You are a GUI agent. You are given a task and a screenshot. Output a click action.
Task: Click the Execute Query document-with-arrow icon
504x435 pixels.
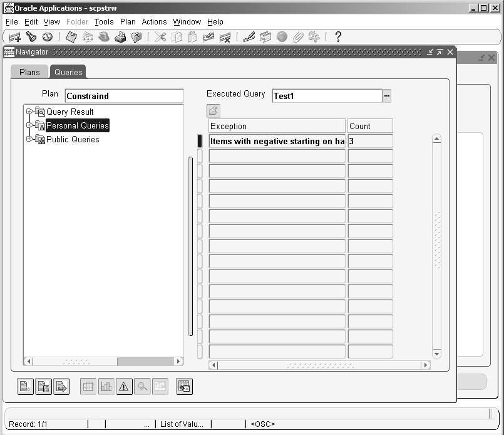61,386
